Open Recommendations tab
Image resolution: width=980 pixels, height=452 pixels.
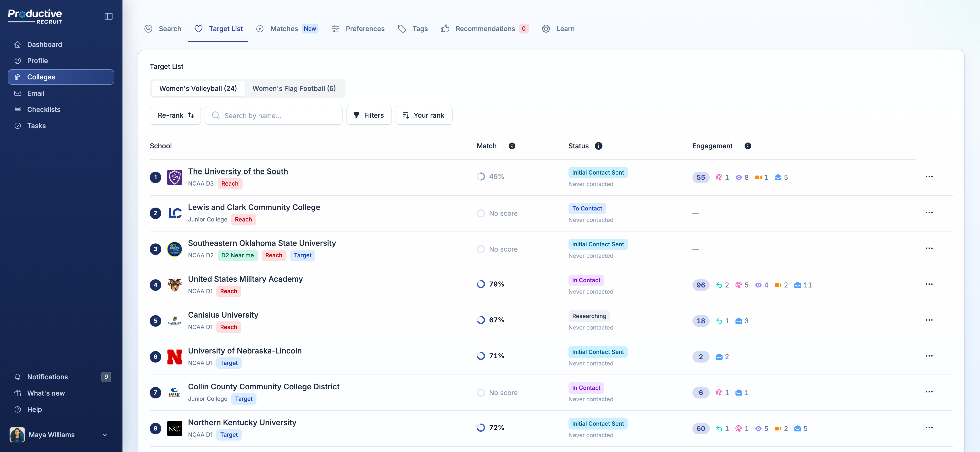[484, 29]
